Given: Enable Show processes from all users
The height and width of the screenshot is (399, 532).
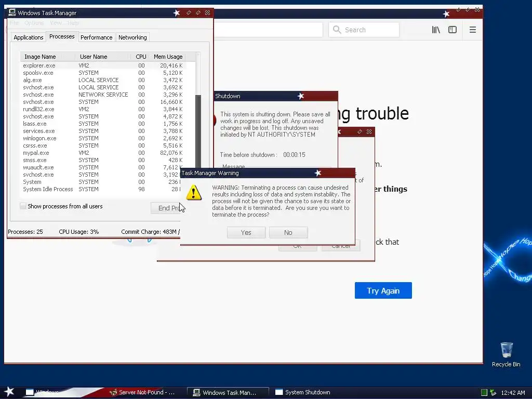Looking at the screenshot, I should point(23,206).
